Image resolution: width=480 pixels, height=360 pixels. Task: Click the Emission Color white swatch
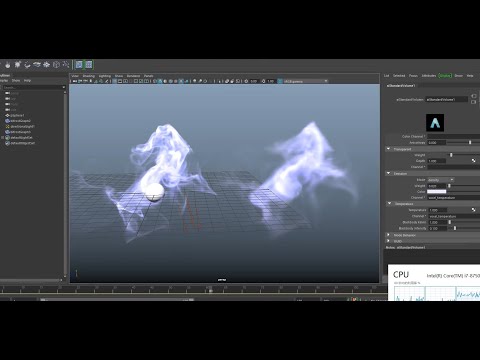(x=437, y=191)
